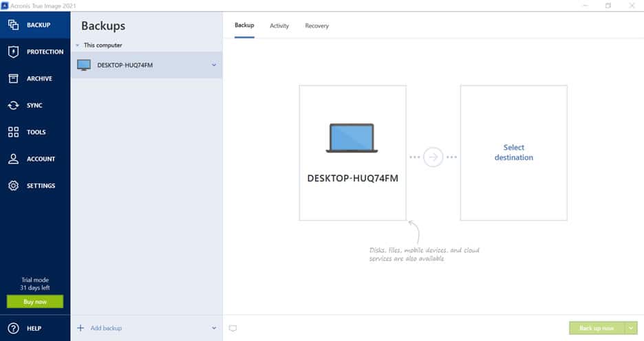Select the PROTECTION sidebar label
Viewport: 644px width, 341px height.
tap(45, 52)
